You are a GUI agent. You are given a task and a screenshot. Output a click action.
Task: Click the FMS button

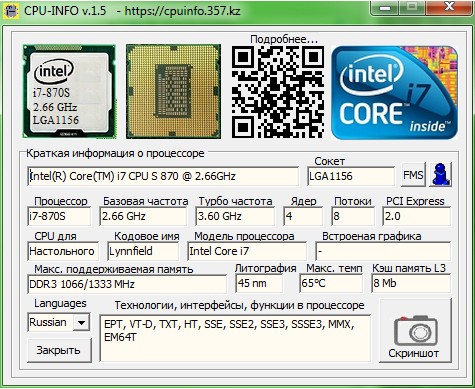[413, 175]
